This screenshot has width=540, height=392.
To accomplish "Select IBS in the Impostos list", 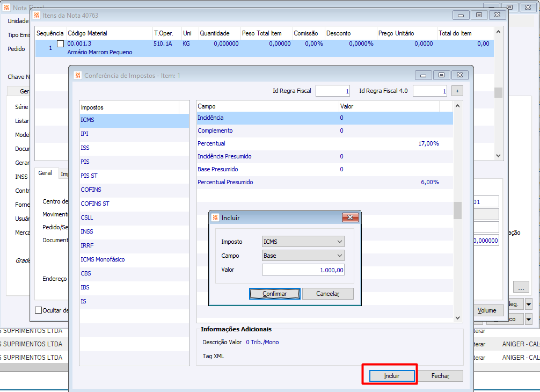I will coord(134,287).
